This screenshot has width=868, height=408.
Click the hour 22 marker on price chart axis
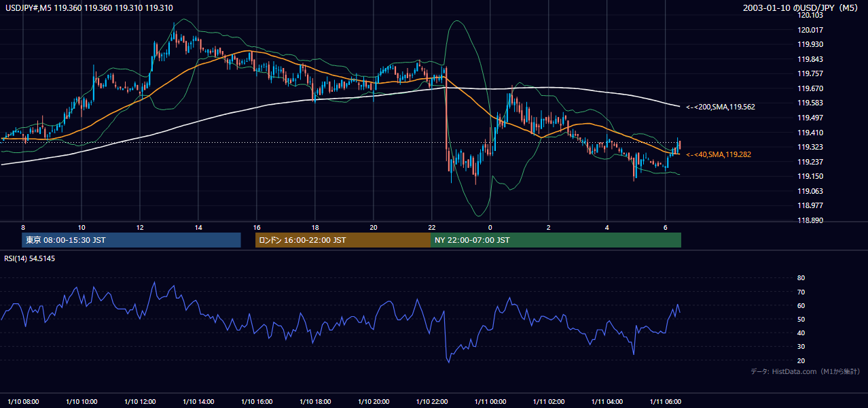pos(432,227)
